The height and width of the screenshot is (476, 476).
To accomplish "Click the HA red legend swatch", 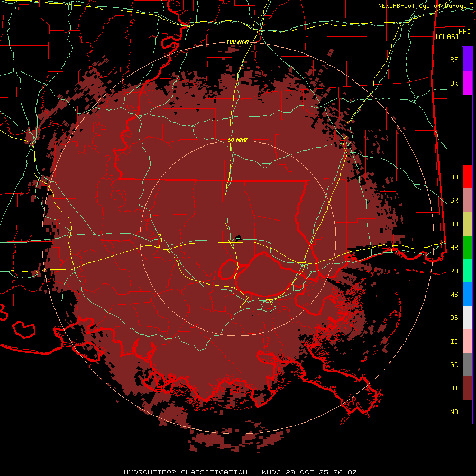I will coord(467,177).
